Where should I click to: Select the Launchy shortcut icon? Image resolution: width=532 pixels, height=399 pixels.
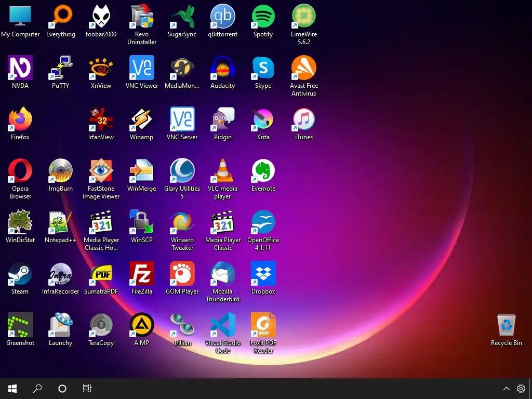pyautogui.click(x=60, y=325)
